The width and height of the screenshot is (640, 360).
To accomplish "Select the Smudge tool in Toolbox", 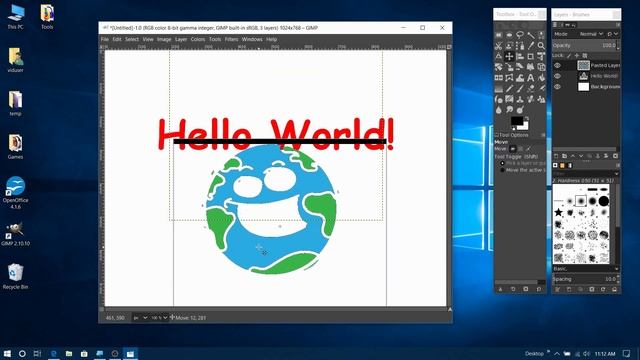I will point(509,110).
